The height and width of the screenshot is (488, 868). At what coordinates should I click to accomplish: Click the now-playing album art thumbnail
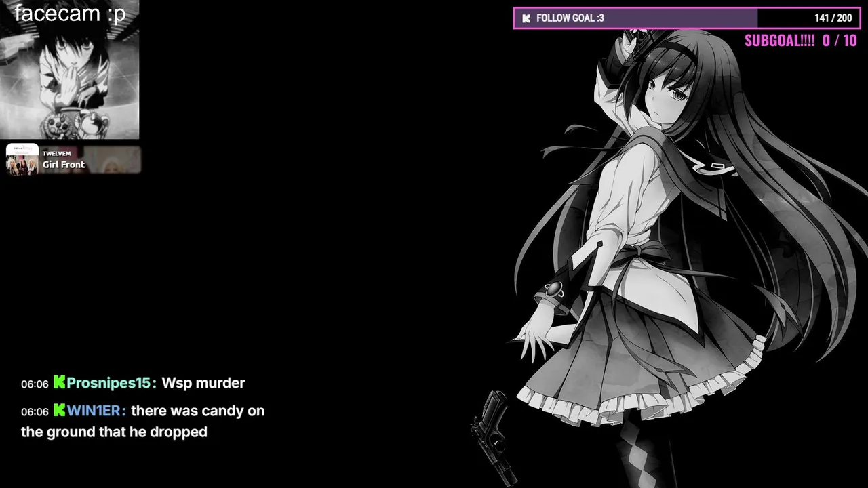click(22, 160)
